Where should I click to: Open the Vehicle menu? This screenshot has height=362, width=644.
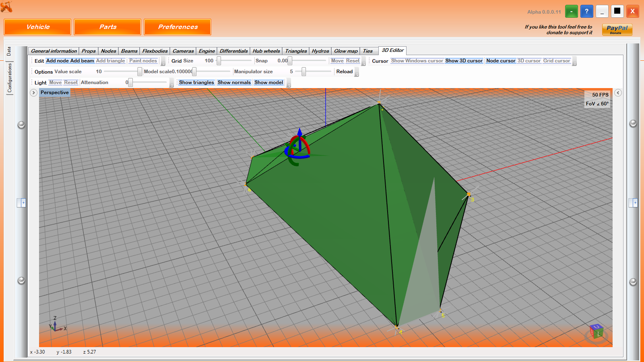click(38, 27)
